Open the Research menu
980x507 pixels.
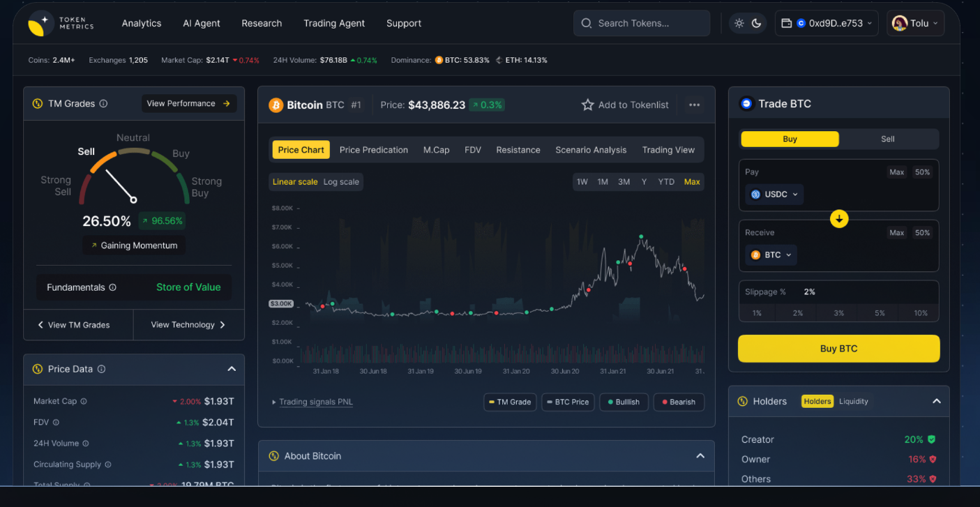tap(262, 23)
